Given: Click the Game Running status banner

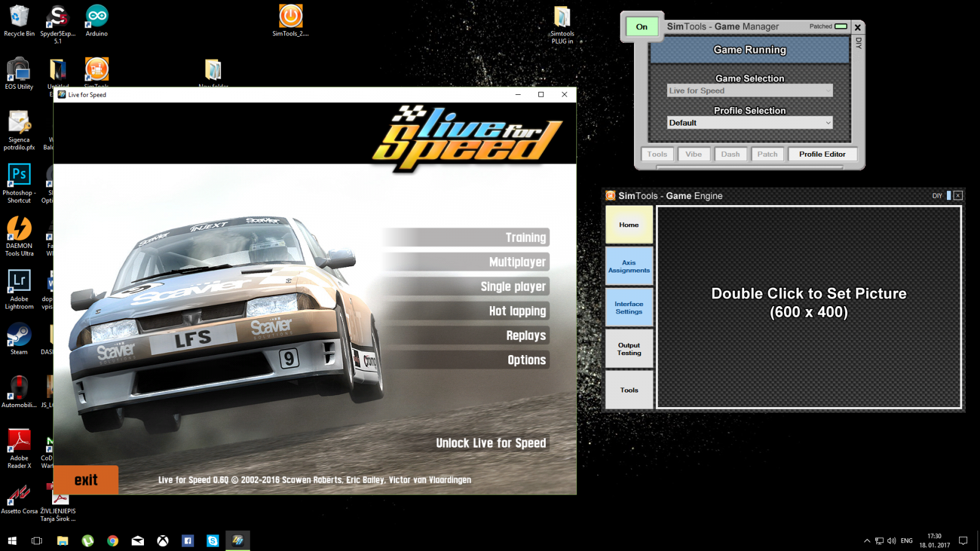Looking at the screenshot, I should pyautogui.click(x=750, y=50).
